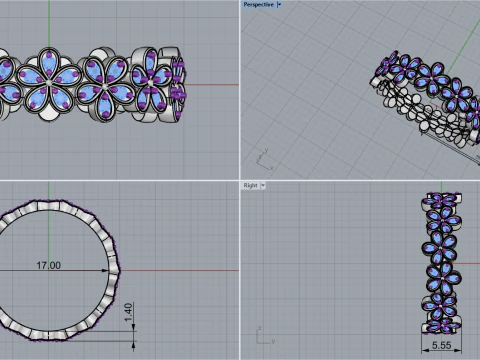Select the 1.40 thickness dimension text

[129, 312]
